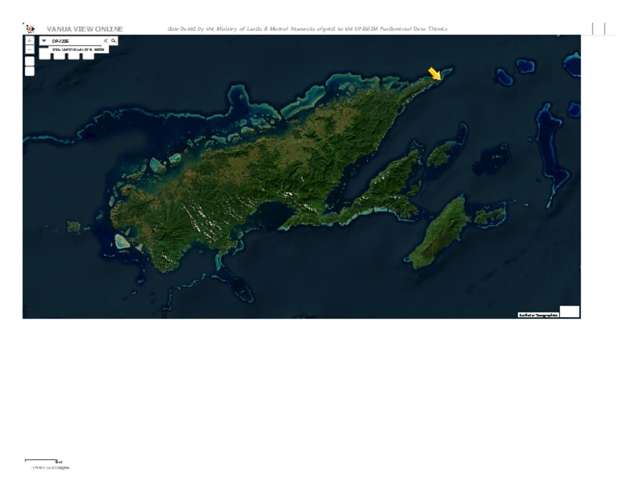Click the zoom out (−) map button
Viewport: 639px width, 494px height.
point(30,50)
